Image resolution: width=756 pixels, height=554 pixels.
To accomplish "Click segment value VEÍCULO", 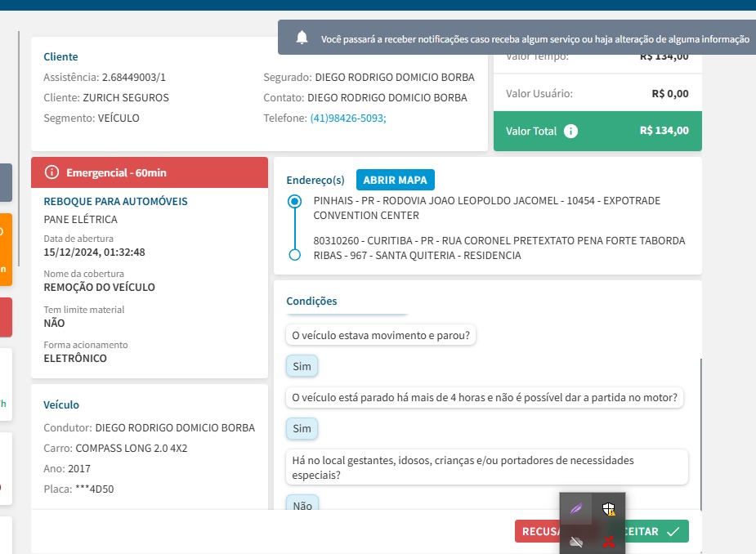I will [119, 118].
